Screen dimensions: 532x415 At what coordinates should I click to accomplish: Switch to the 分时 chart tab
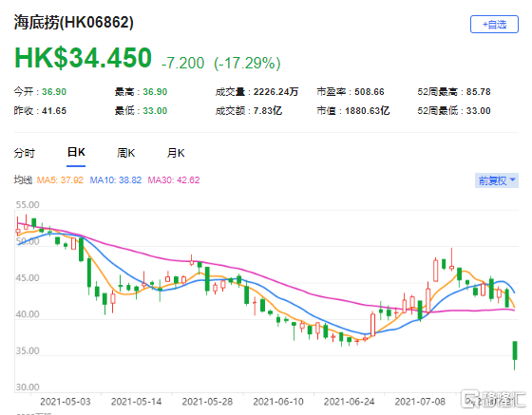[24, 153]
